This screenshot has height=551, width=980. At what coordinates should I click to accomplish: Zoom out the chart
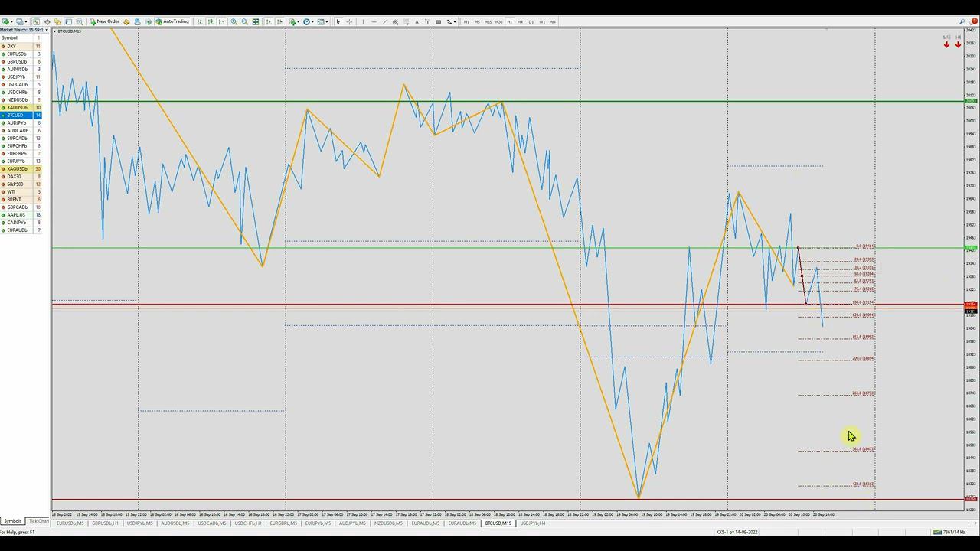click(x=244, y=21)
